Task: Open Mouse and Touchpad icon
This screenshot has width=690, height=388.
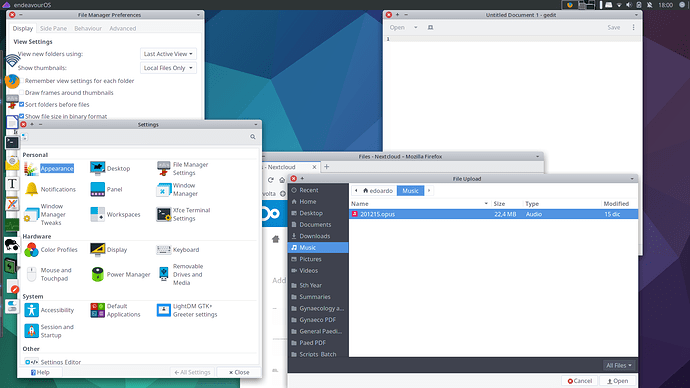Action: [31, 275]
